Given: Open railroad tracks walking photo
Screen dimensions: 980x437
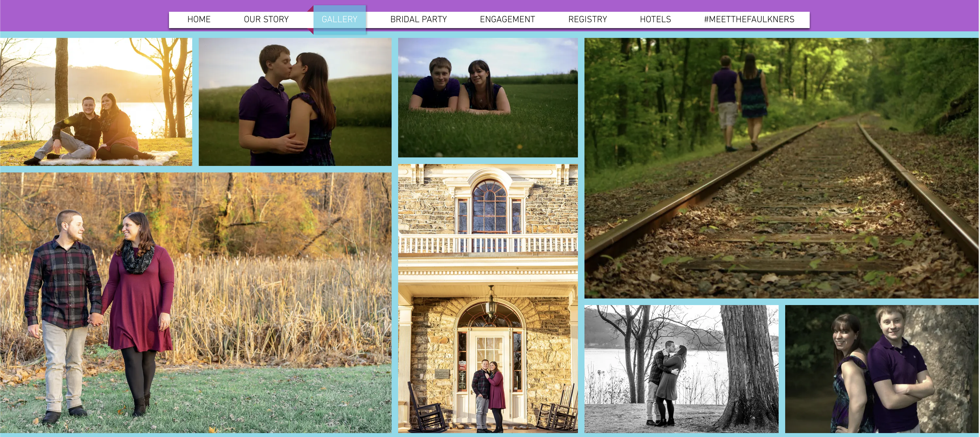Looking at the screenshot, I should click(781, 168).
